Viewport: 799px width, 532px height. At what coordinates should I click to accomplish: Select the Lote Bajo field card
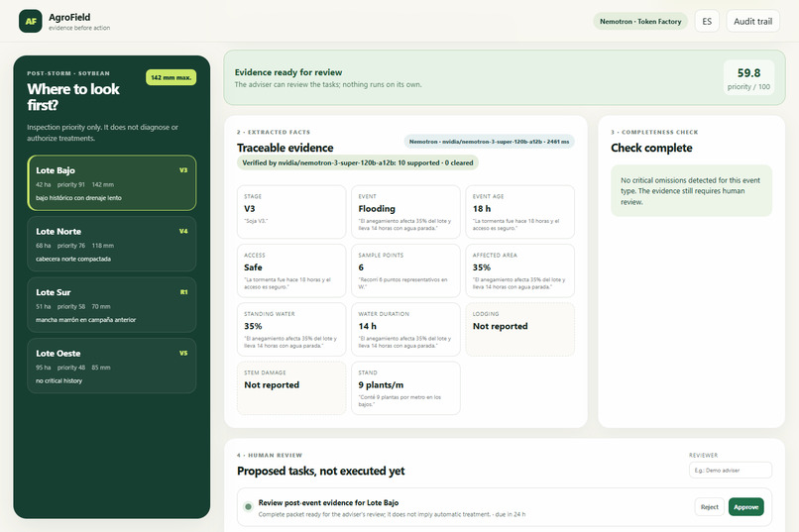click(112, 182)
